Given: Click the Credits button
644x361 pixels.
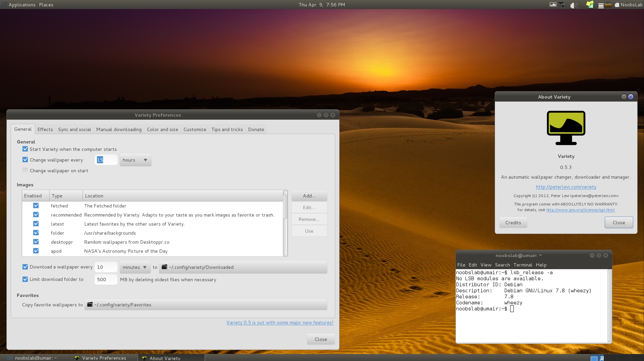Looking at the screenshot, I should [513, 223].
